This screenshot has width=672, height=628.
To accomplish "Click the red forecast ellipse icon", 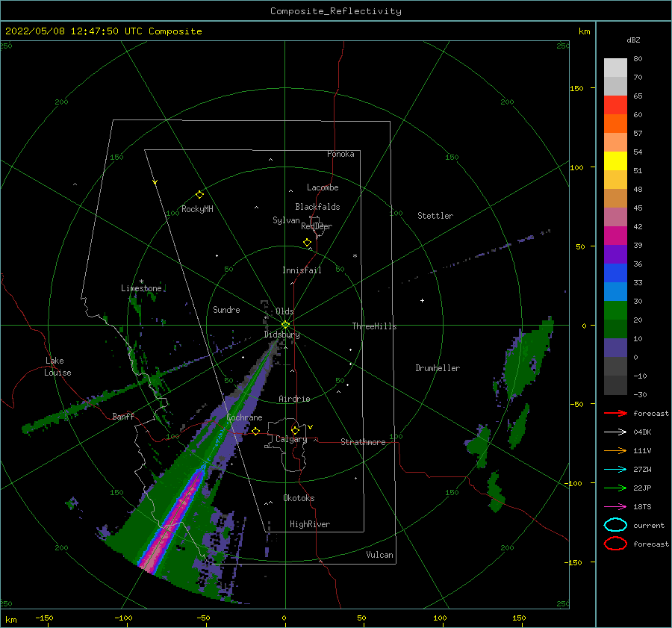I will tap(615, 544).
